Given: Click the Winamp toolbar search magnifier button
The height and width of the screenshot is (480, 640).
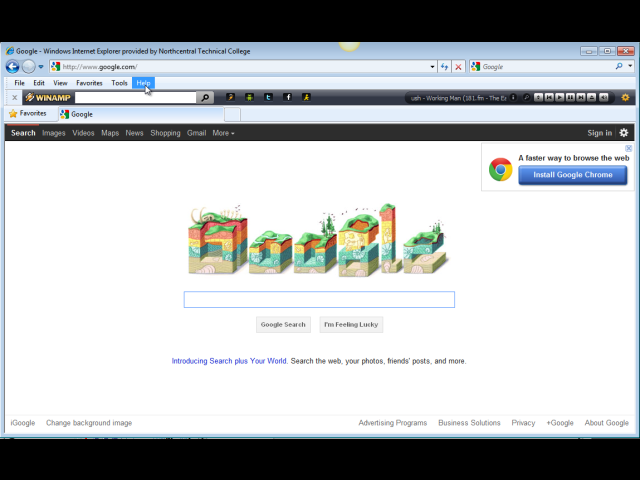Looking at the screenshot, I should coord(205,98).
